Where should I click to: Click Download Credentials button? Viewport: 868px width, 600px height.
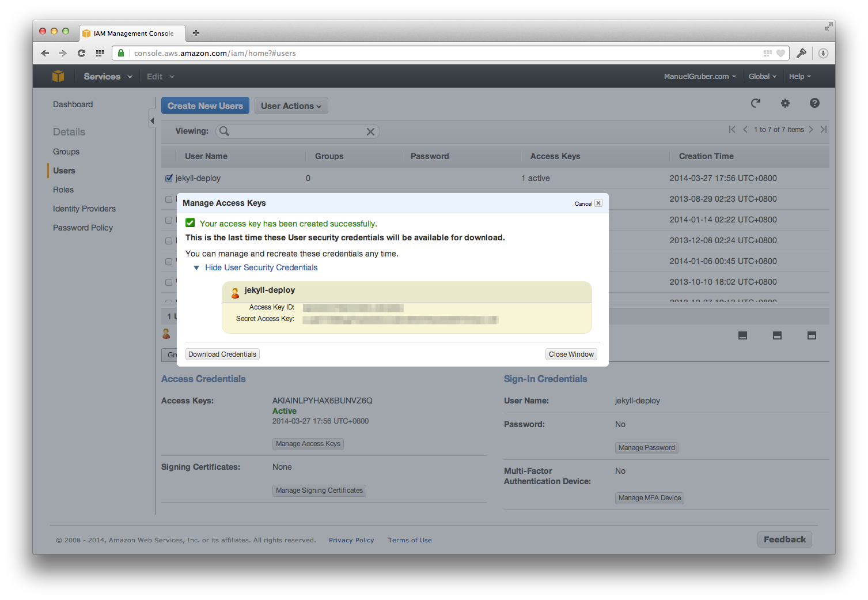click(222, 354)
